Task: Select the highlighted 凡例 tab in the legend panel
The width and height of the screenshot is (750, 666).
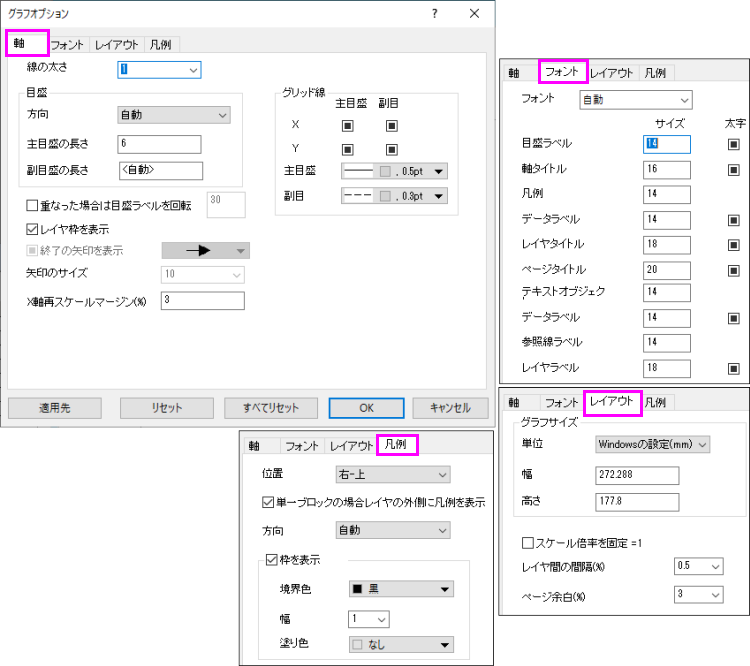Action: 397,444
